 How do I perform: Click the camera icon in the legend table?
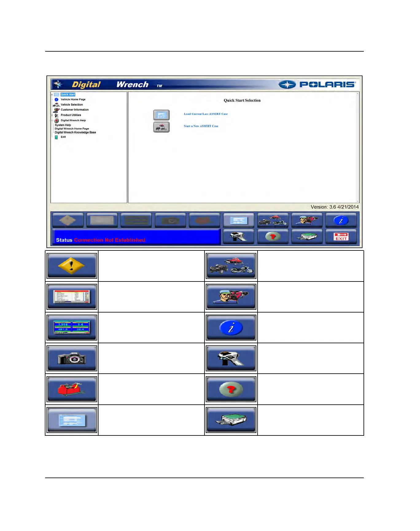click(x=72, y=358)
